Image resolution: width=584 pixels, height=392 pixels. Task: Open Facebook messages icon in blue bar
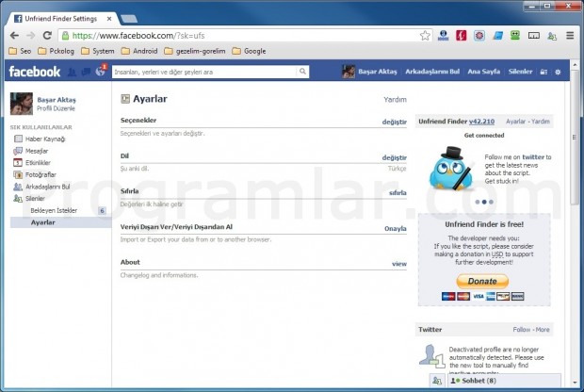[86, 72]
